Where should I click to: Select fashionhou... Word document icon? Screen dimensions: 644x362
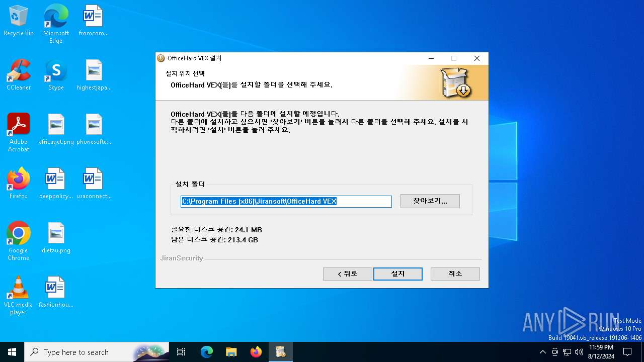(x=56, y=293)
